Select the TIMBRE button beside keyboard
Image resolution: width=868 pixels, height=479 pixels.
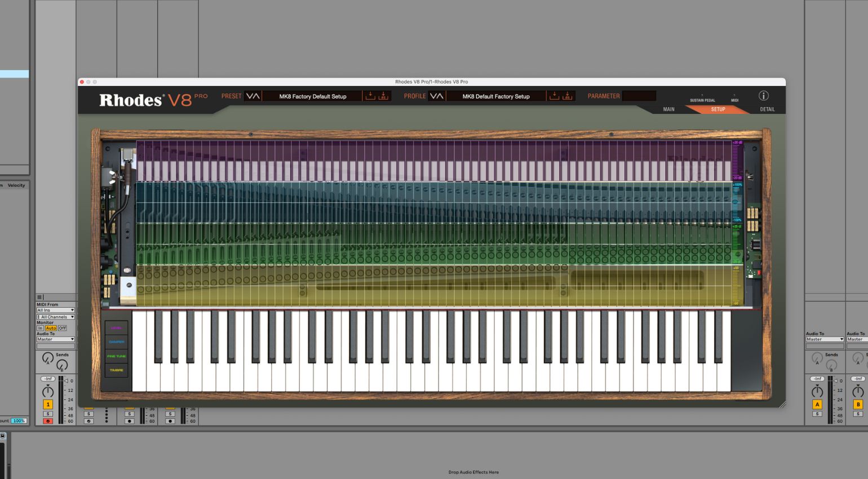pyautogui.click(x=117, y=370)
